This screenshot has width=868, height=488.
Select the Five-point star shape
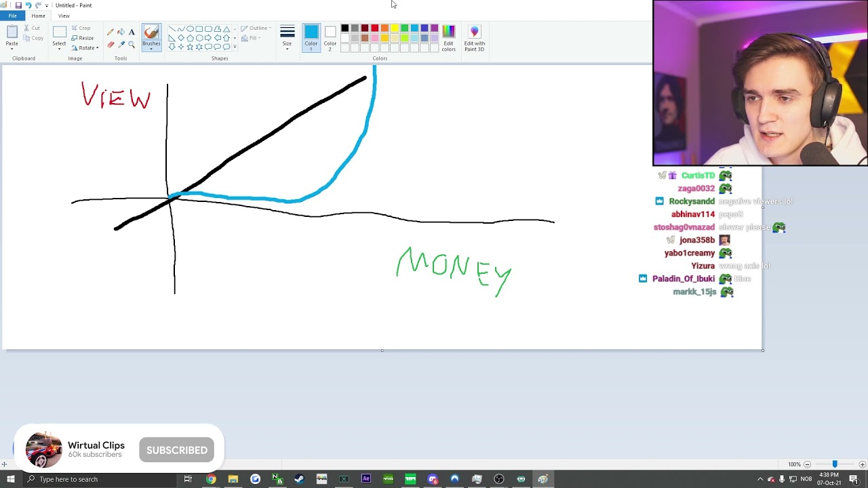(x=190, y=47)
